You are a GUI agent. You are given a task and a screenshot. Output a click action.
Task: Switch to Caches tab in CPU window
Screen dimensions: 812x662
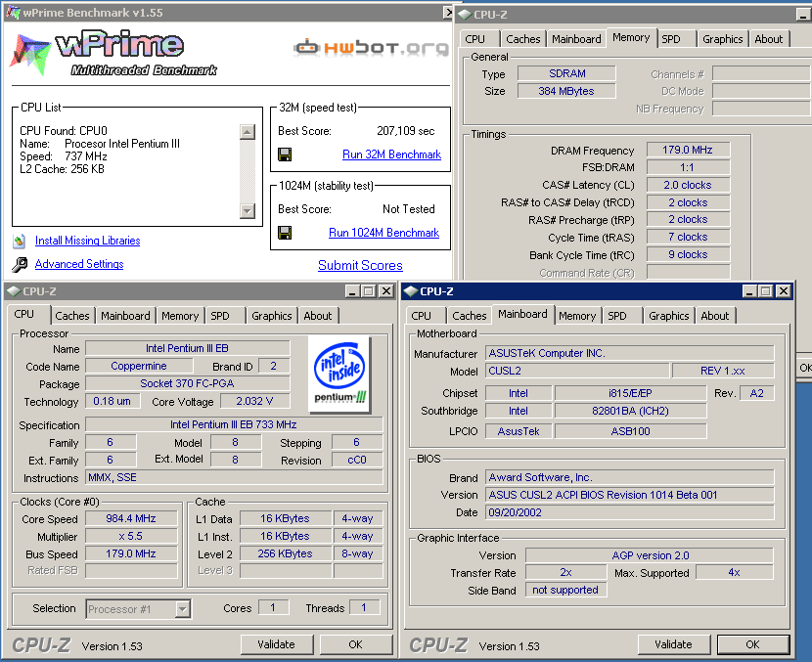pyautogui.click(x=72, y=316)
